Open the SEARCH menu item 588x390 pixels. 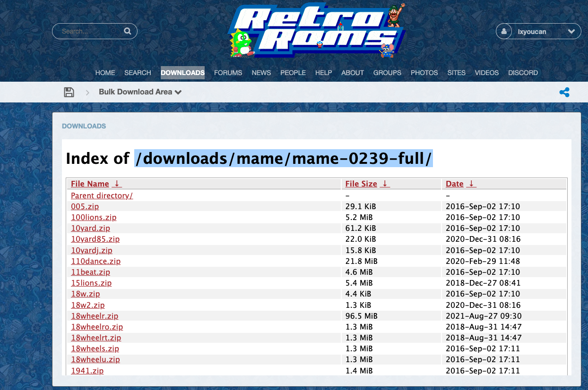click(x=138, y=73)
